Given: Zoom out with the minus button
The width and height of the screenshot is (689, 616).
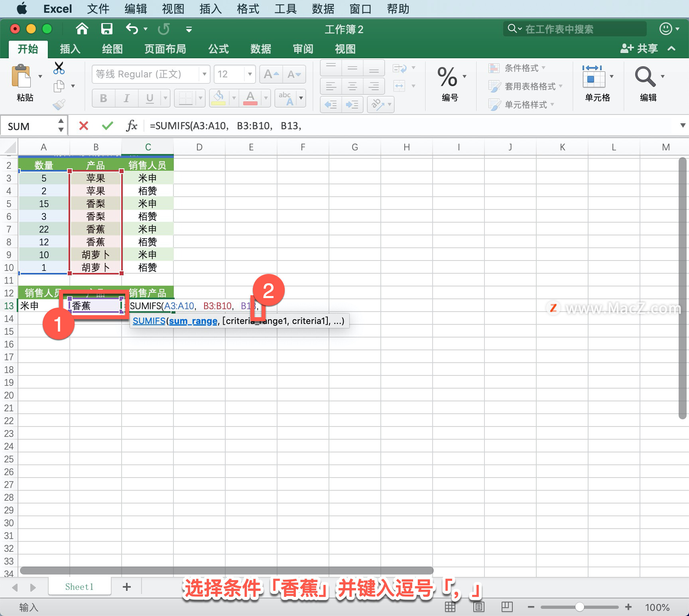Looking at the screenshot, I should pyautogui.click(x=531, y=607).
